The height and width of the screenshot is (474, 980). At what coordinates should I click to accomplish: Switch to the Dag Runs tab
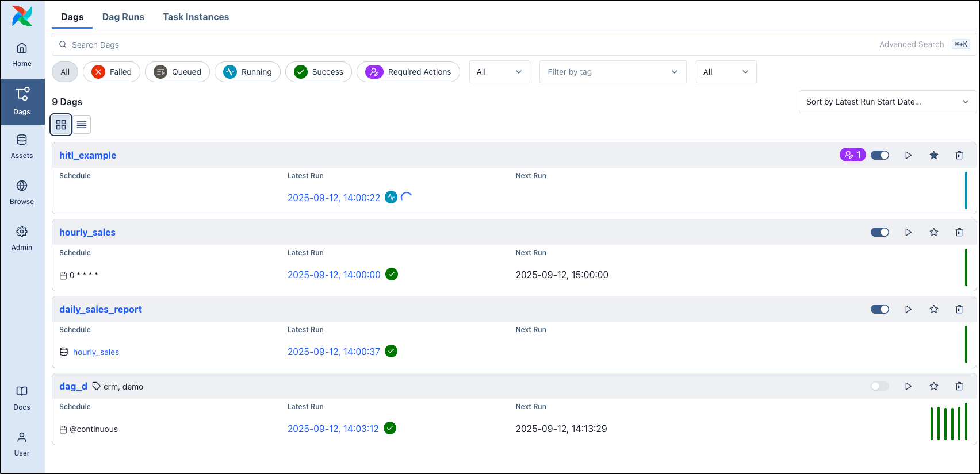(x=123, y=17)
